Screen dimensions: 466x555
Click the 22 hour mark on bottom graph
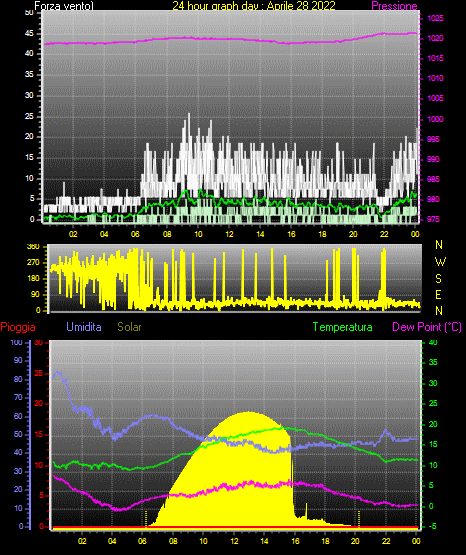(x=386, y=541)
